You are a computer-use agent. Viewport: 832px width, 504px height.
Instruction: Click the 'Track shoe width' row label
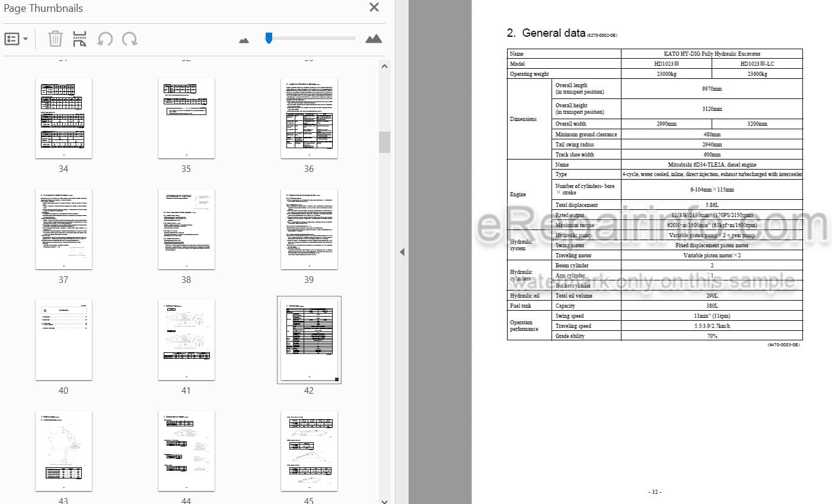(574, 155)
